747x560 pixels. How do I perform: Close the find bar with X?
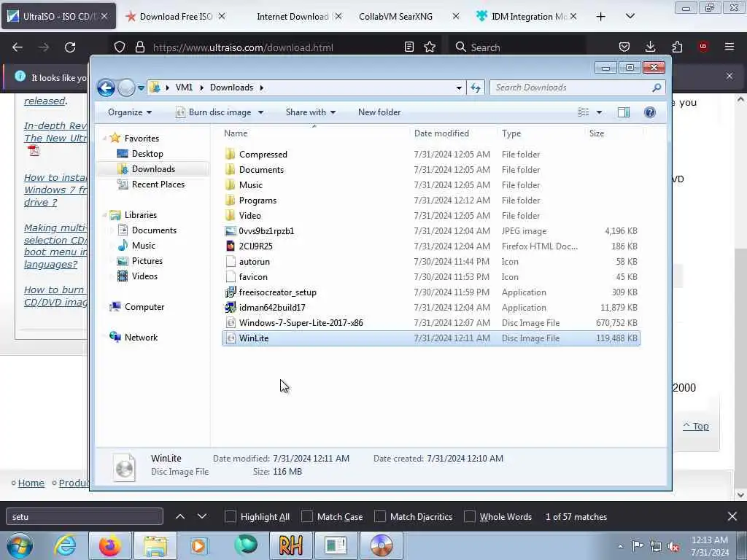pos(732,517)
